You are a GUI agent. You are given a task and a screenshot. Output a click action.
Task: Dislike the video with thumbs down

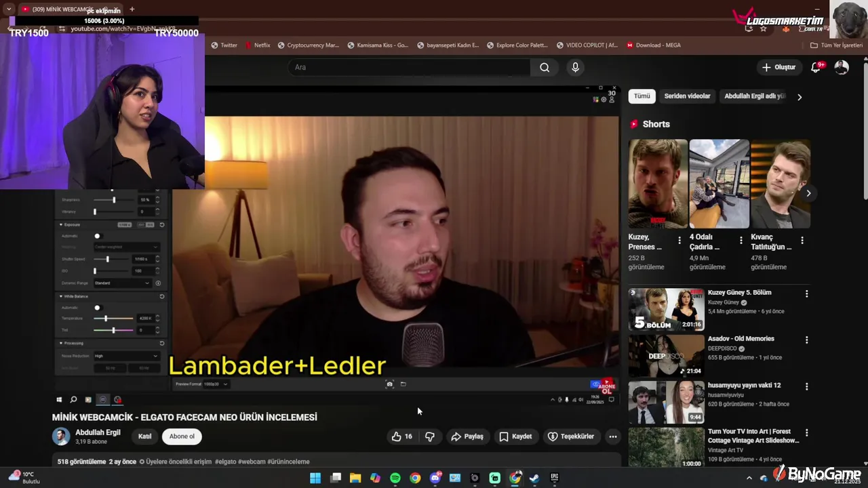430,436
